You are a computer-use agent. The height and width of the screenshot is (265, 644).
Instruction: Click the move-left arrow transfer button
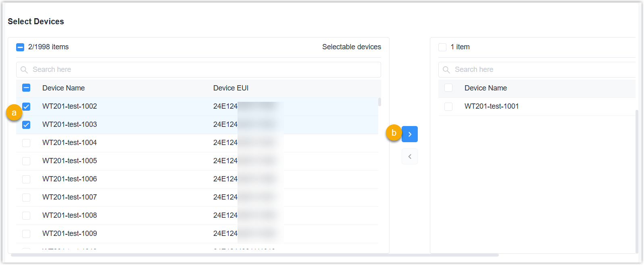click(409, 156)
